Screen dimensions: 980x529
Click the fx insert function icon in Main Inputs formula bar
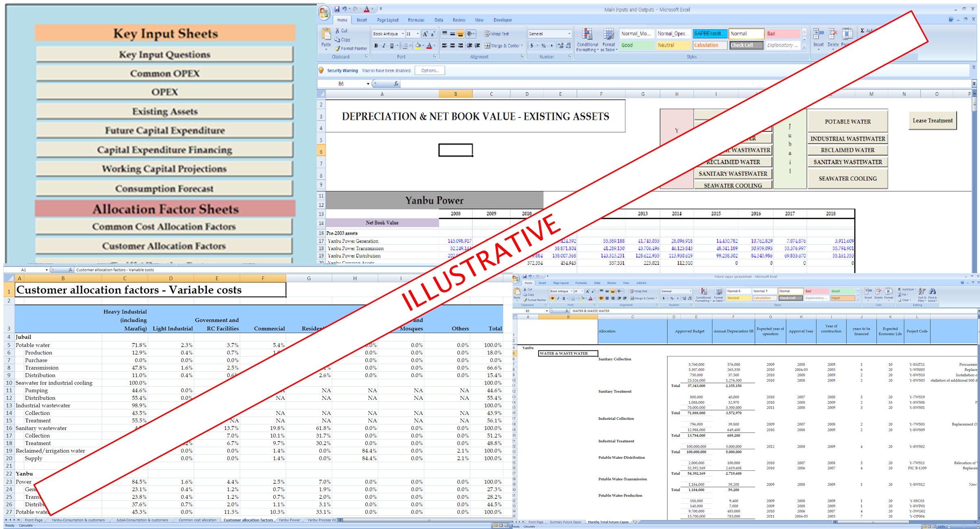click(396, 84)
